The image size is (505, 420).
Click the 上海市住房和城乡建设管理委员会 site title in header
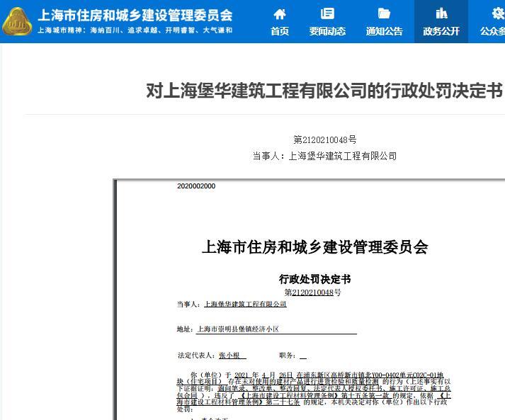pyautogui.click(x=135, y=15)
